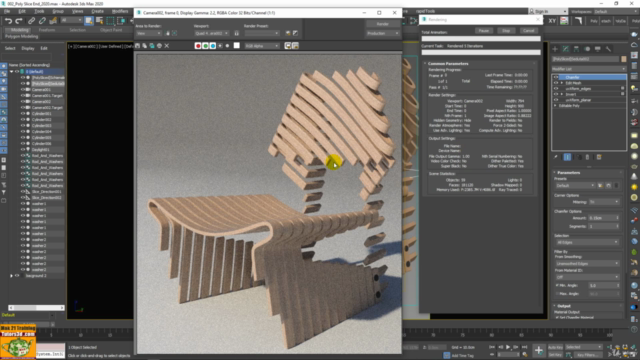Expand the Editable Poly entry in stack
The width and height of the screenshot is (640, 360).
tap(556, 106)
